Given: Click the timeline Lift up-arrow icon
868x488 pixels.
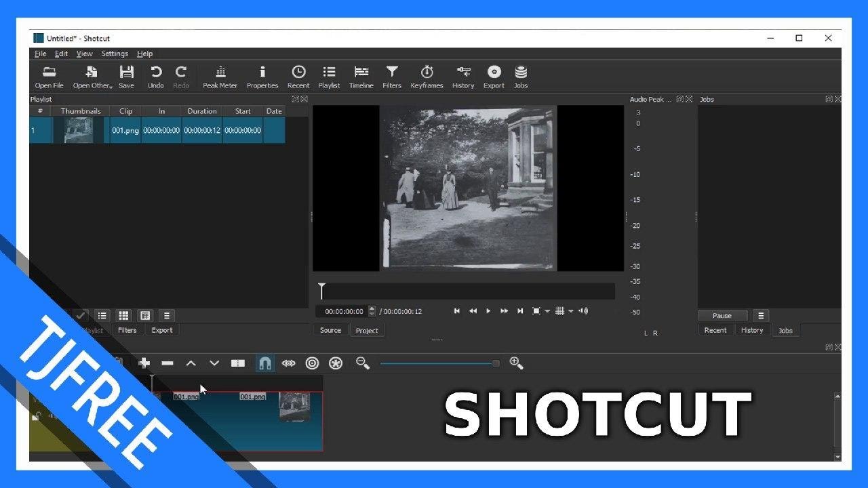Looking at the screenshot, I should (191, 363).
